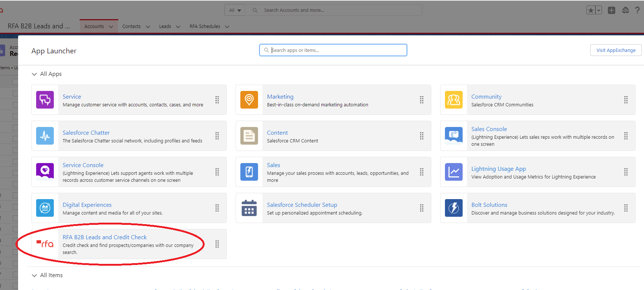Click the Content document icon
644x290 pixels.
(249, 136)
